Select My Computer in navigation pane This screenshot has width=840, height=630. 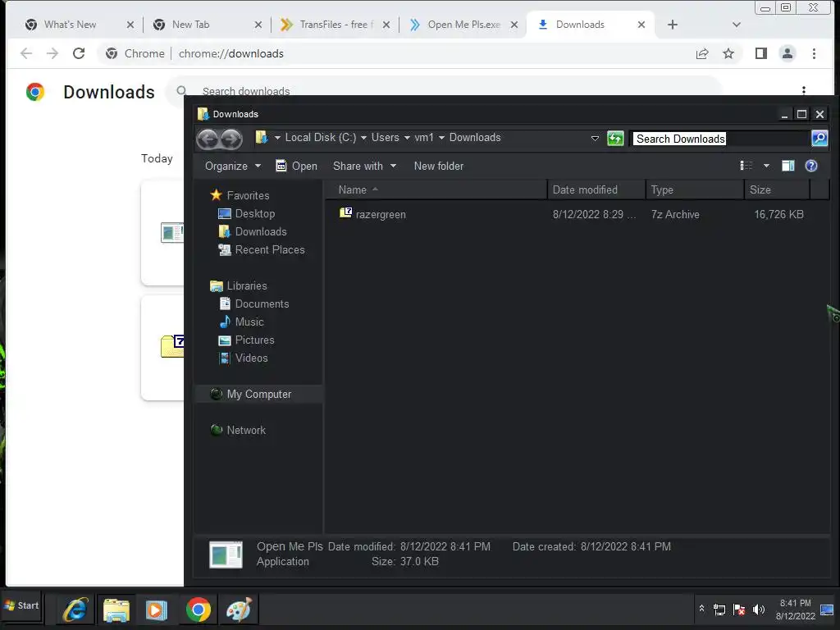pyautogui.click(x=258, y=395)
